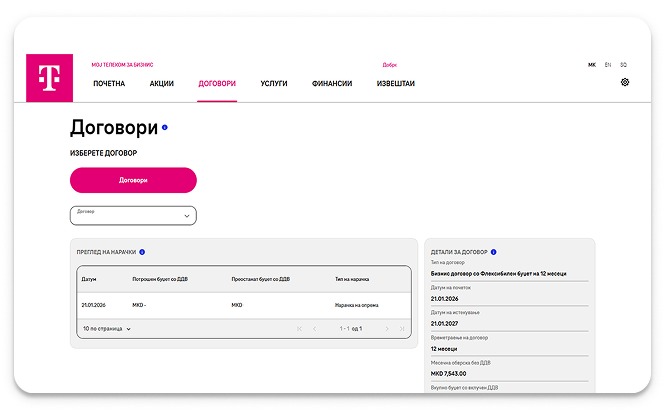Image resolution: width=665 pixels, height=412 pixels.
Task: Click the Telekom T logo
Action: [49, 78]
